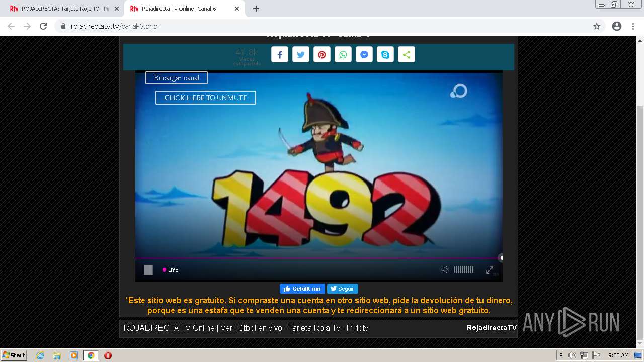Click the ROJADIRECTA TV Online footer text

click(246, 328)
